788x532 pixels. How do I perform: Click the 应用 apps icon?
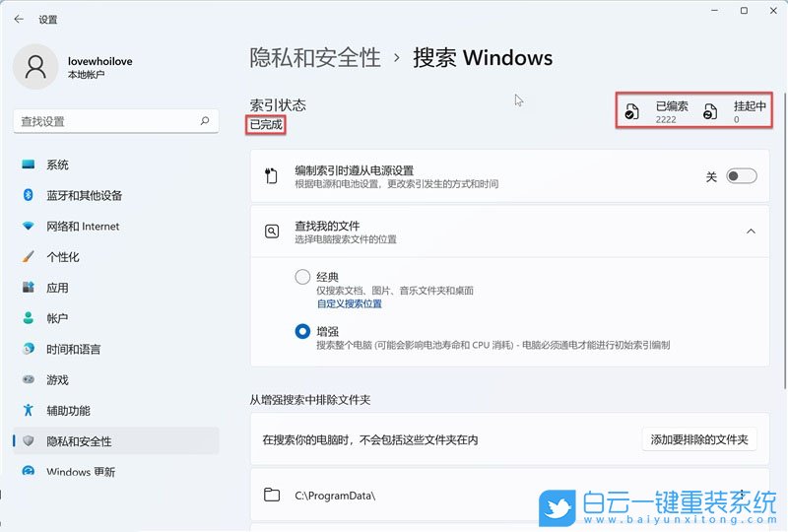click(29, 287)
